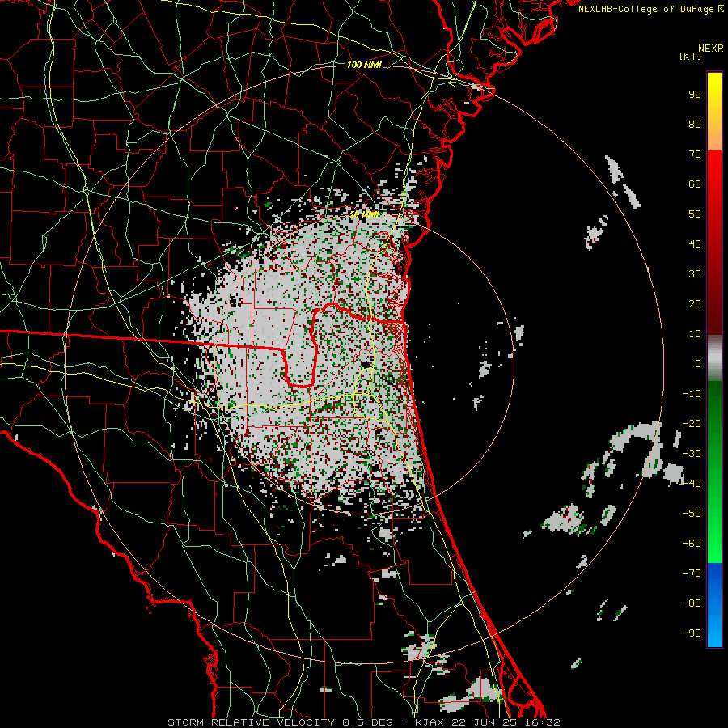This screenshot has width=728, height=728.
Task: Click the legend value 50
Action: (x=695, y=214)
